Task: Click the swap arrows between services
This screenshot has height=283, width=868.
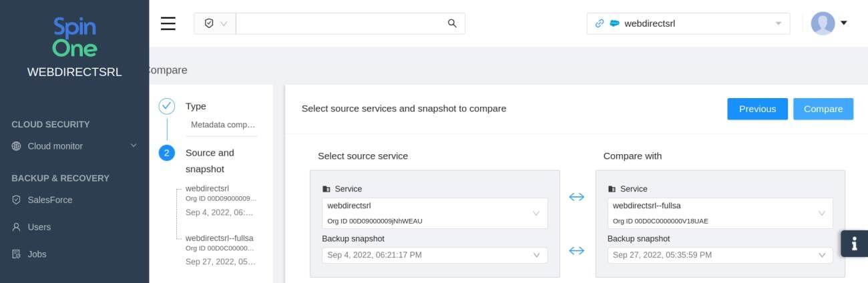Action: [576, 197]
